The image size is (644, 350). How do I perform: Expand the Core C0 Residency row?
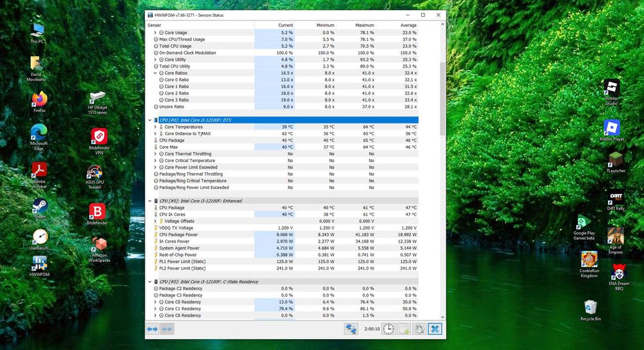coord(155,302)
